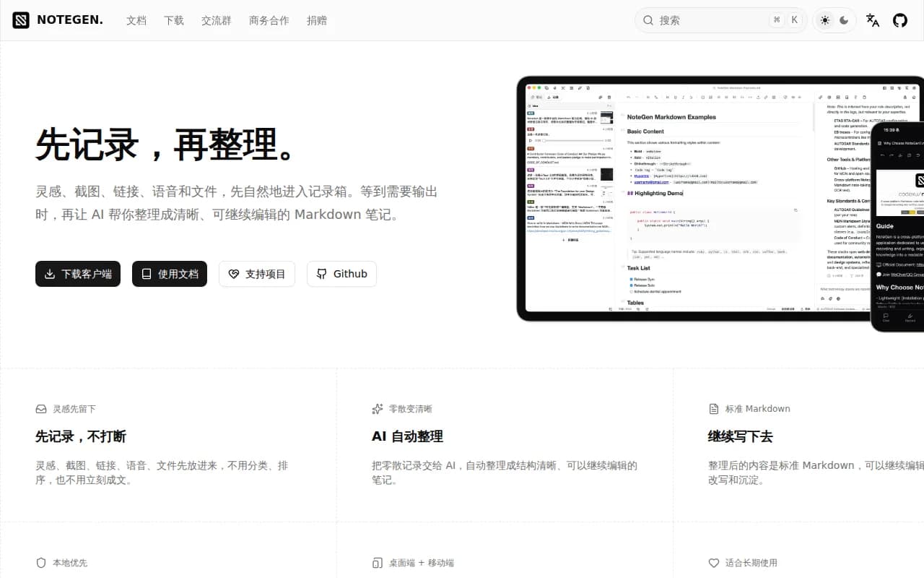Open the Github button in hero
This screenshot has width=924, height=578.
341,274
